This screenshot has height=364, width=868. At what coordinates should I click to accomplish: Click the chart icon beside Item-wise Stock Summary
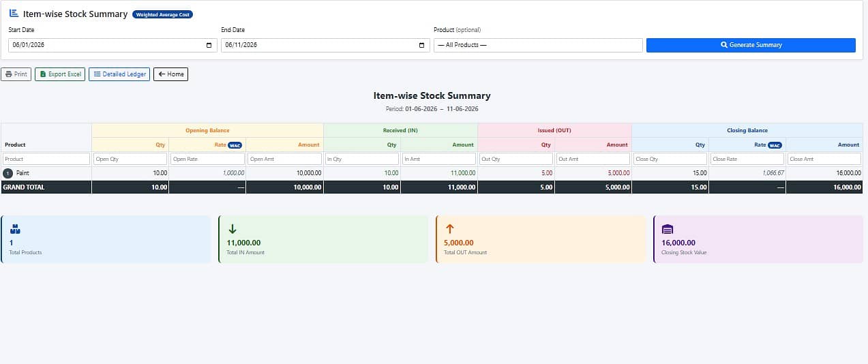[14, 13]
